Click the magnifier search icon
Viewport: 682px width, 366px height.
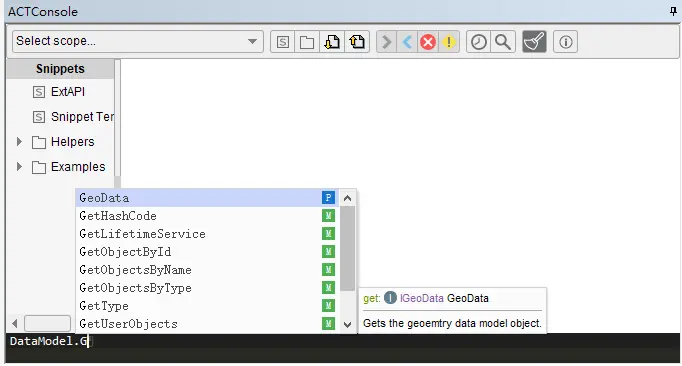503,42
